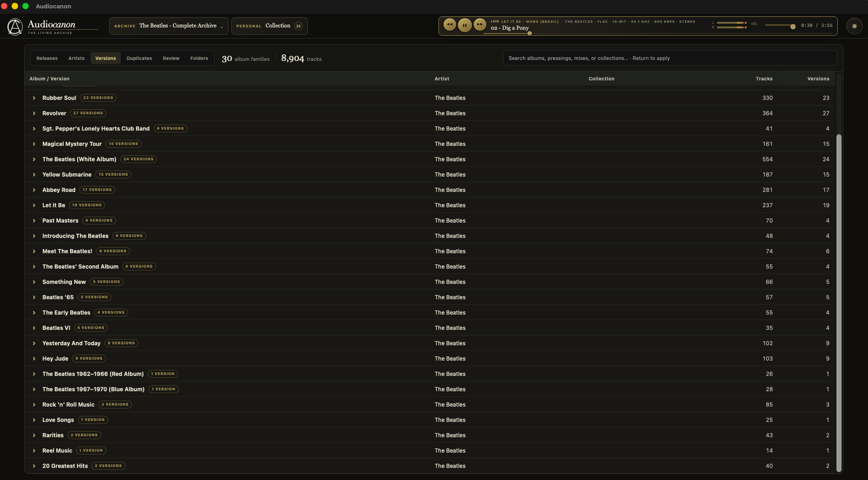Click the 8,904 tracks count
Image resolution: width=868 pixels, height=480 pixels.
[x=301, y=59]
